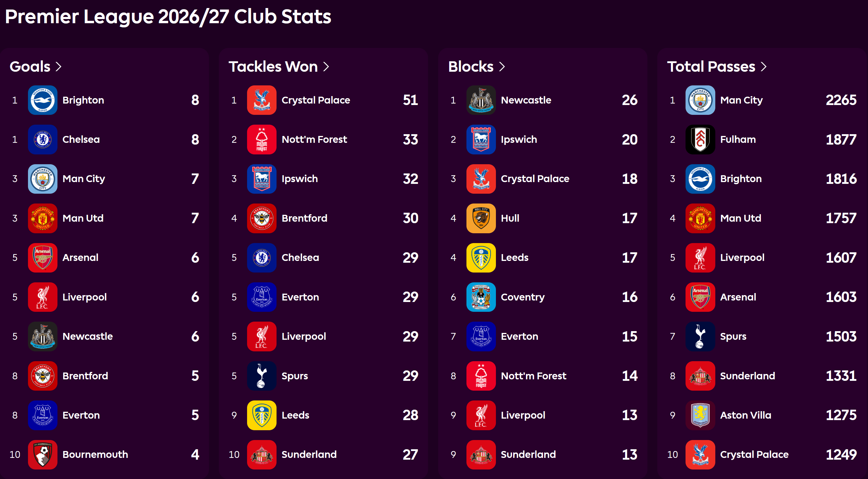
Task: Select the Hull City tiger crest
Action: tap(481, 218)
